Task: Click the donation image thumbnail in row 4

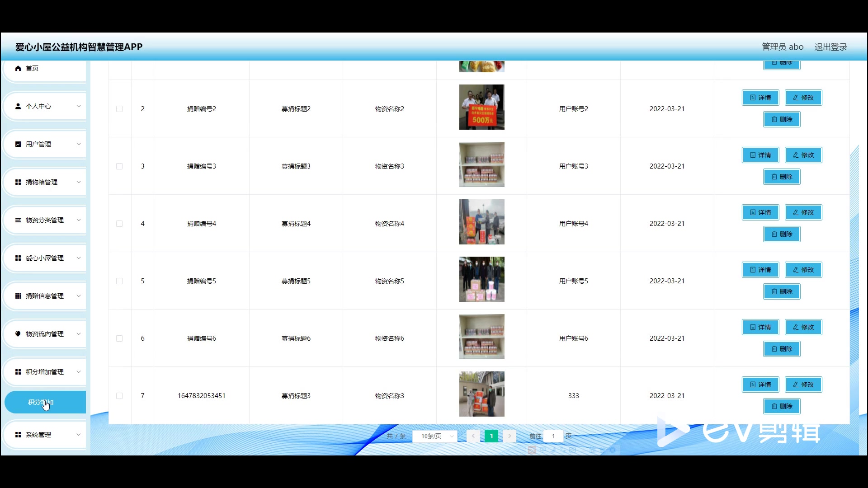Action: 481,222
